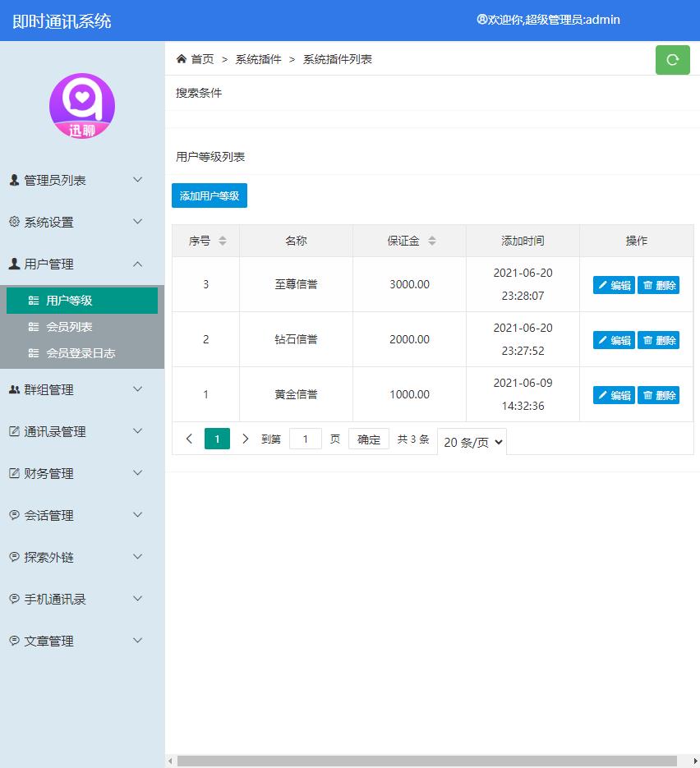
Task: Expand 手机通讯录 menu chevron
Action: (x=138, y=599)
